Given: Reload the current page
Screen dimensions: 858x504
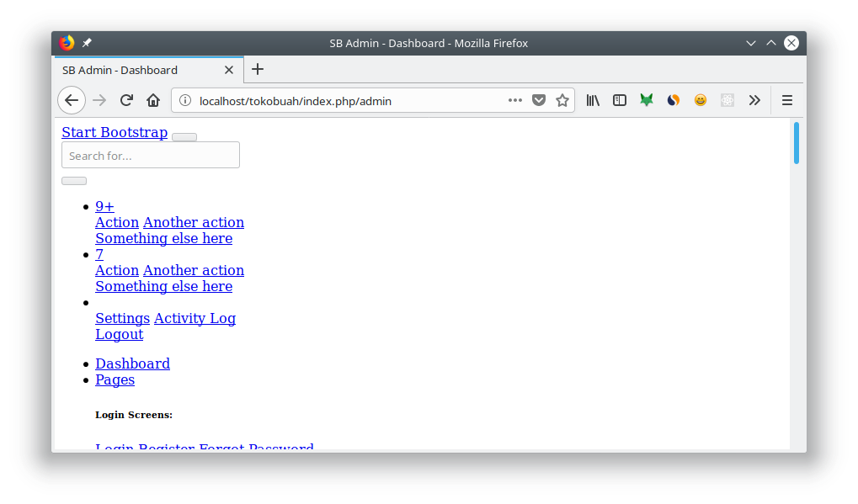Looking at the screenshot, I should tap(126, 100).
